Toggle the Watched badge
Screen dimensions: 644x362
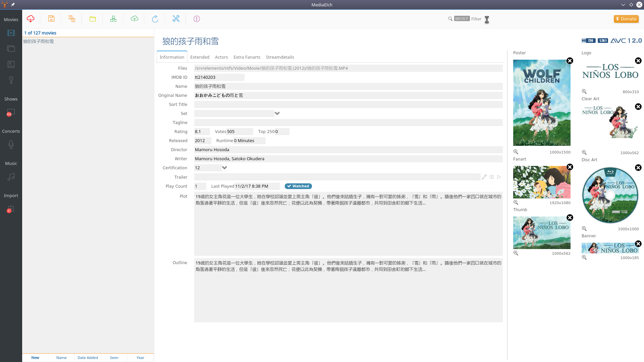(x=298, y=186)
